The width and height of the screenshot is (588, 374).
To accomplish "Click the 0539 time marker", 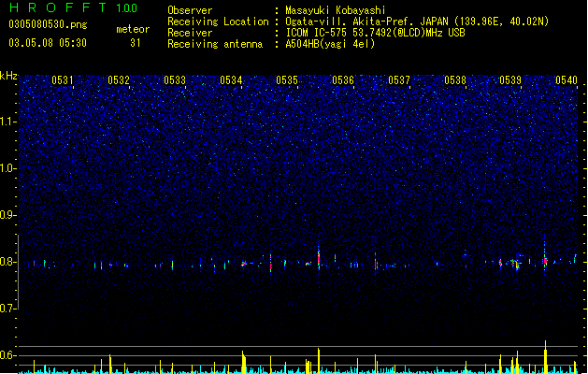I will click(x=510, y=80).
